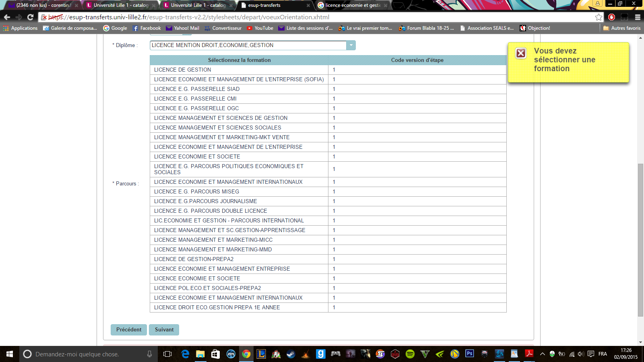Open Microsoft Edge from the taskbar
The height and width of the screenshot is (362, 644).
(185, 354)
